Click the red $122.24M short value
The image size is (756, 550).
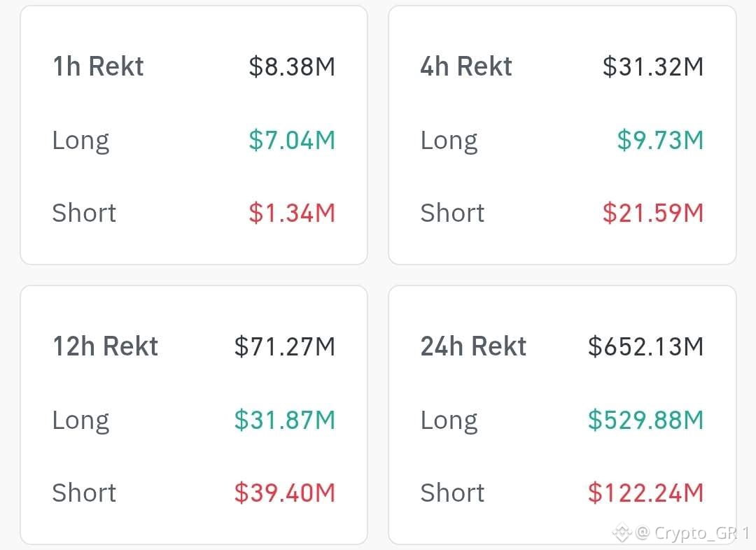(x=645, y=493)
